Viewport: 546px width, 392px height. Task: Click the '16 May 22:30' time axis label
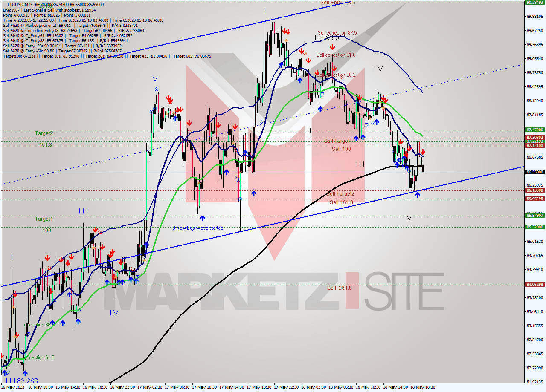(x=123, y=387)
